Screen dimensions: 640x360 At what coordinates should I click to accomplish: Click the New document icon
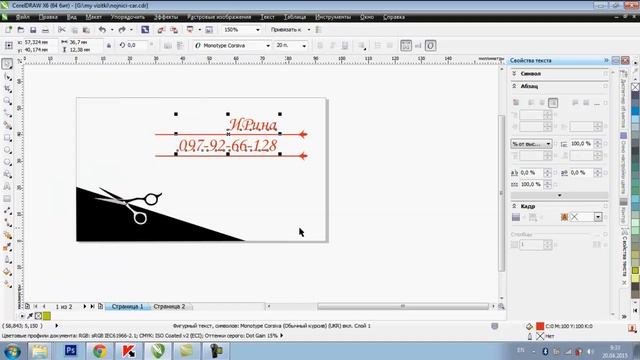coord(8,30)
